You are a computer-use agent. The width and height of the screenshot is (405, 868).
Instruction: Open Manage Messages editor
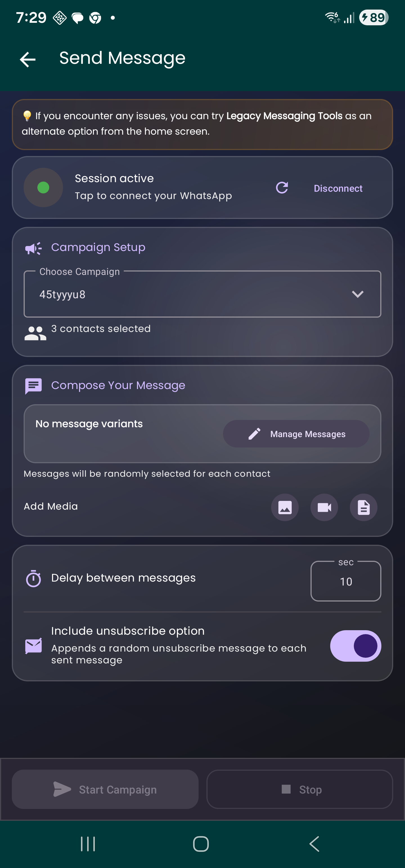[296, 434]
